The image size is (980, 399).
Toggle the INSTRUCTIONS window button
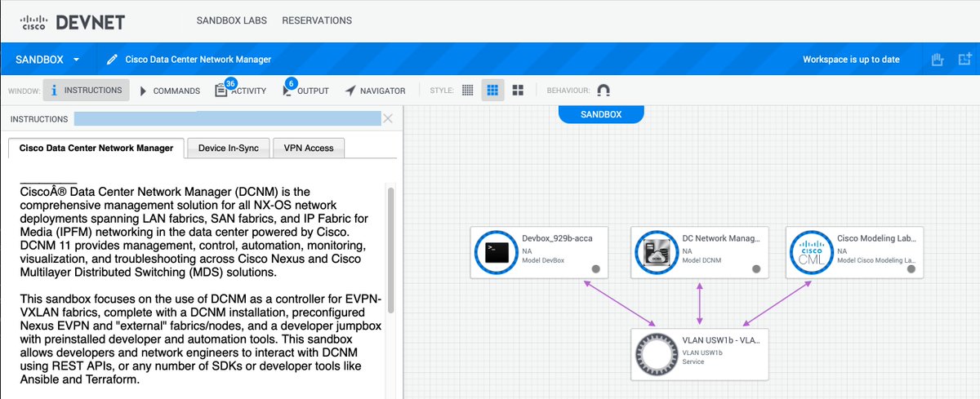(86, 91)
